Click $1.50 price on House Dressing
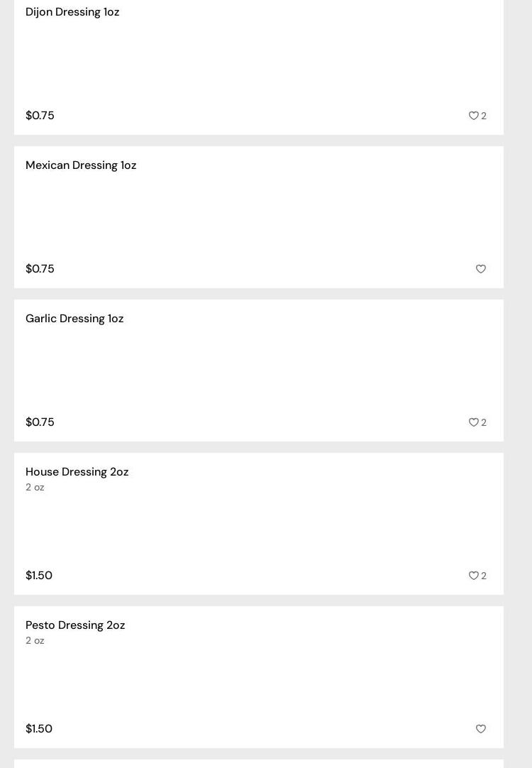This screenshot has height=768, width=532. 39,576
